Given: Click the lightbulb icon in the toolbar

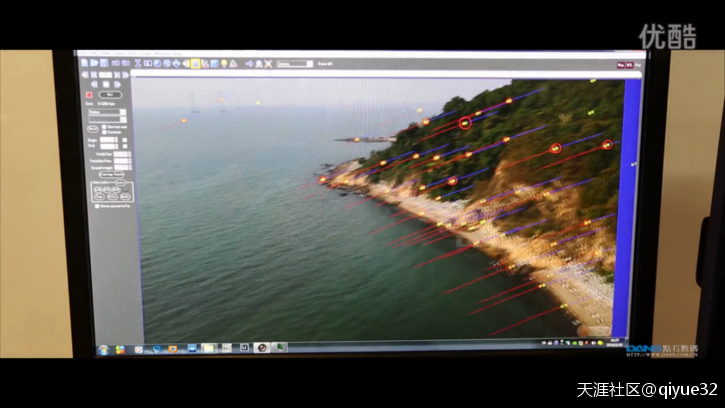Looking at the screenshot, I should point(224,64).
